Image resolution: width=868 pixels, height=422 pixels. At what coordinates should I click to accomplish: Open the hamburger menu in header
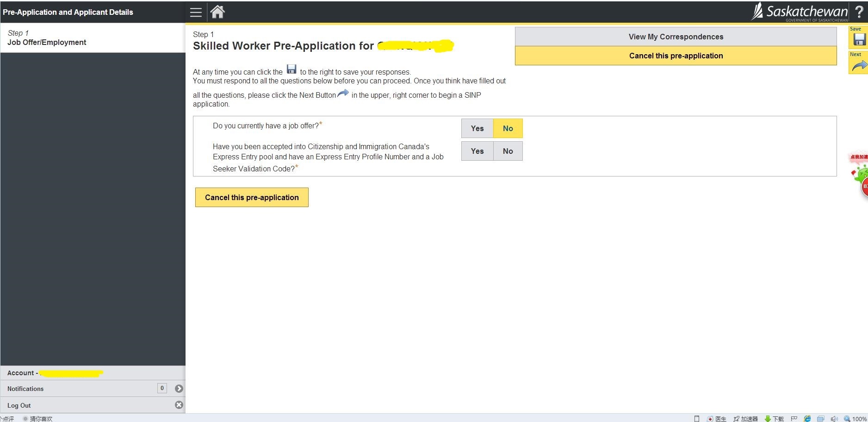pyautogui.click(x=196, y=13)
